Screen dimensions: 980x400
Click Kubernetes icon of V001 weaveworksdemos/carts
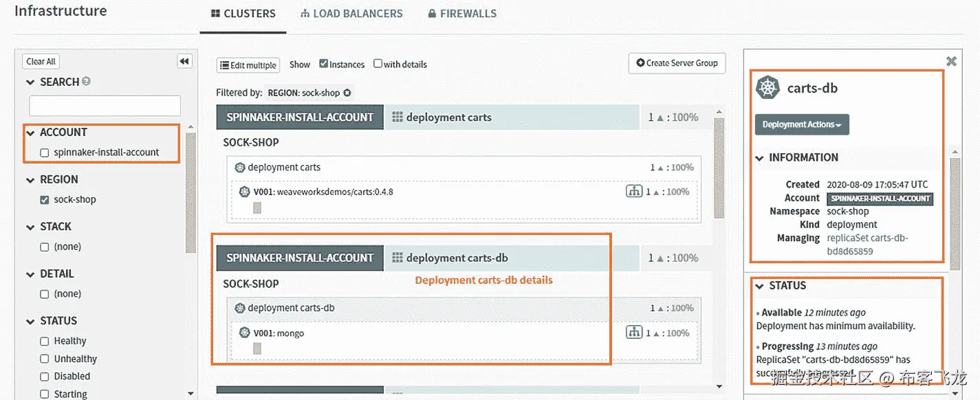click(x=244, y=192)
